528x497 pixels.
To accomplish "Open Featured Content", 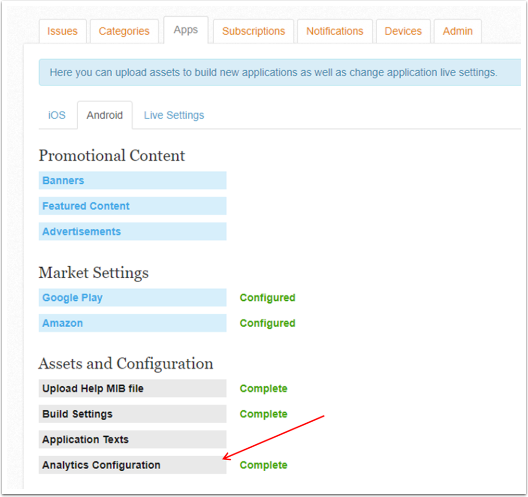I will click(133, 206).
